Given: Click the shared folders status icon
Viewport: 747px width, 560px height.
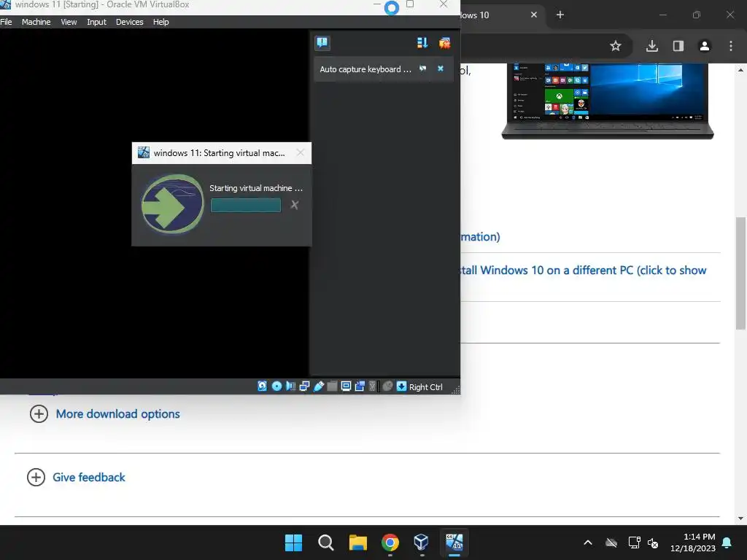Looking at the screenshot, I should [332, 386].
